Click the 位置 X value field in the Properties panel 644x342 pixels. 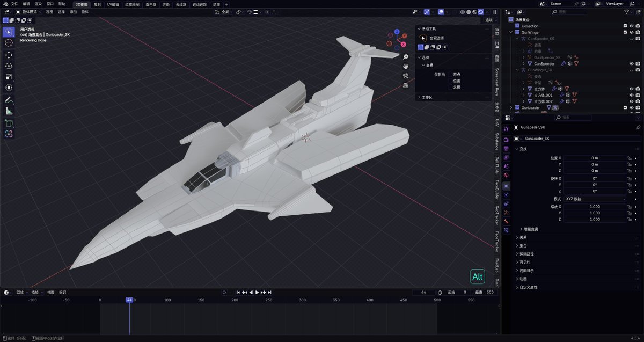click(595, 158)
